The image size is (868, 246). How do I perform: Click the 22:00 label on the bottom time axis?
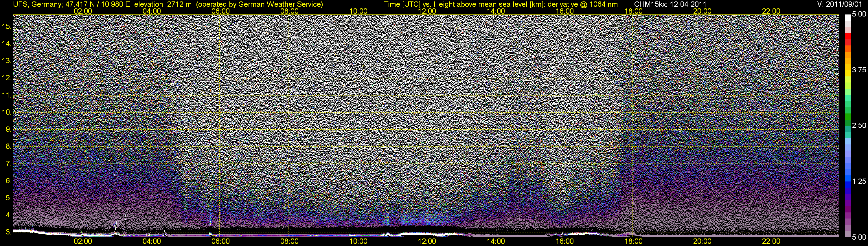[771, 241]
